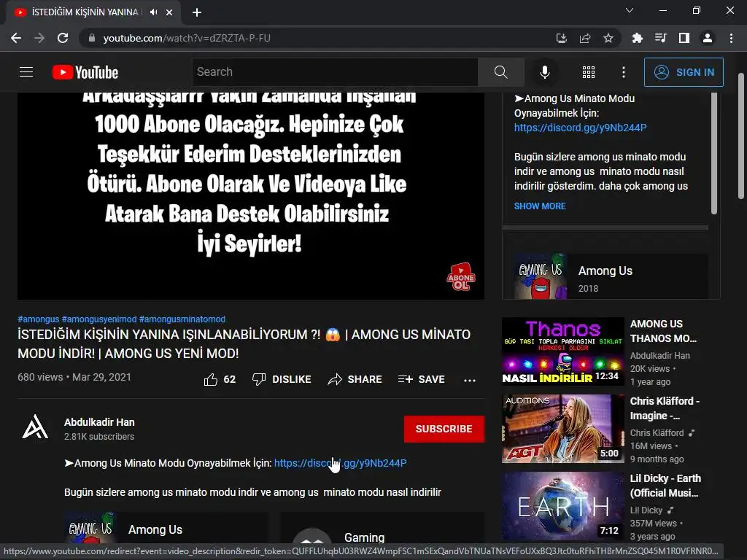Image resolution: width=747 pixels, height=560 pixels.
Task: View site information lock icon
Action: click(x=92, y=38)
